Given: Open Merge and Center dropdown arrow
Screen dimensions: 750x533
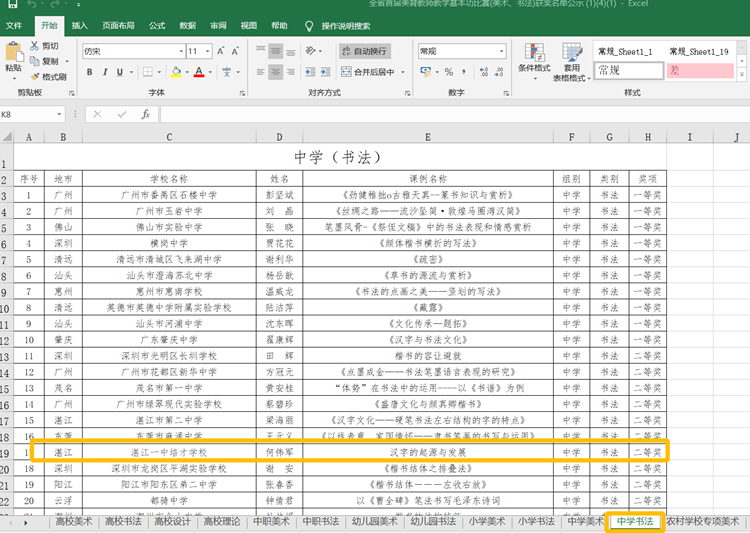Looking at the screenshot, I should coord(403,72).
